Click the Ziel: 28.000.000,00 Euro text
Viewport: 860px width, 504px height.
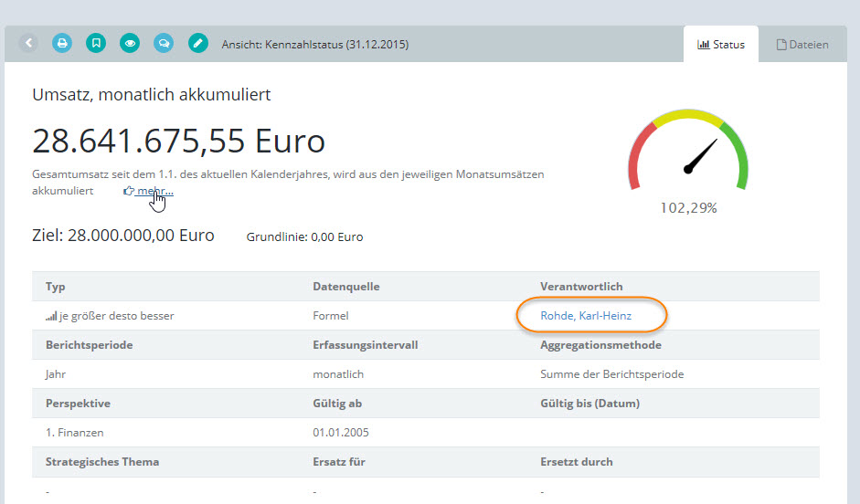tap(123, 236)
